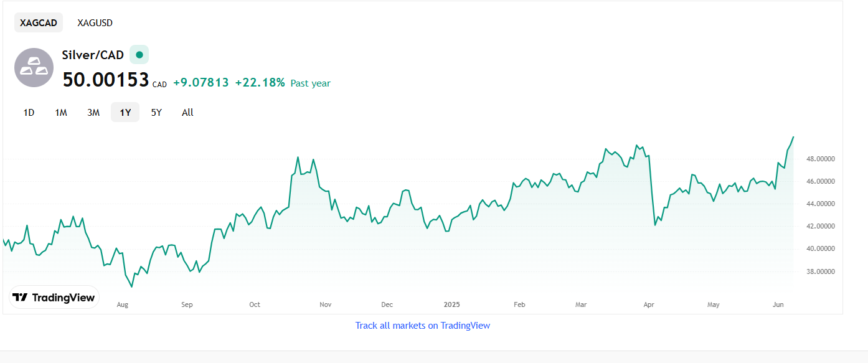The height and width of the screenshot is (363, 868).
Task: Select the active 1Y range button
Action: [125, 113]
